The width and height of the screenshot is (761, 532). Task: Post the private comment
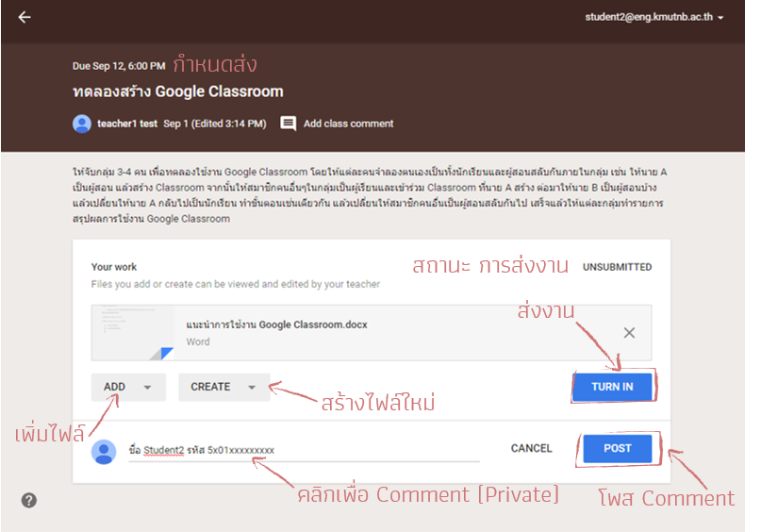click(x=618, y=448)
